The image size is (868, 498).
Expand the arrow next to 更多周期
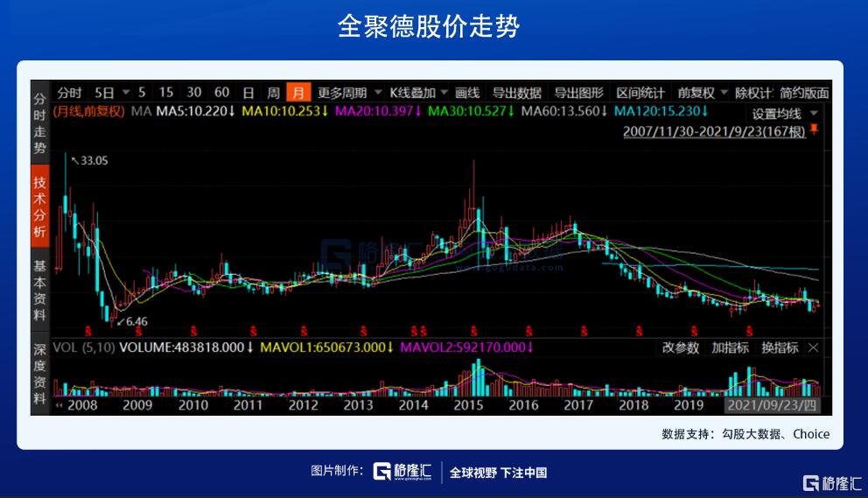378,92
